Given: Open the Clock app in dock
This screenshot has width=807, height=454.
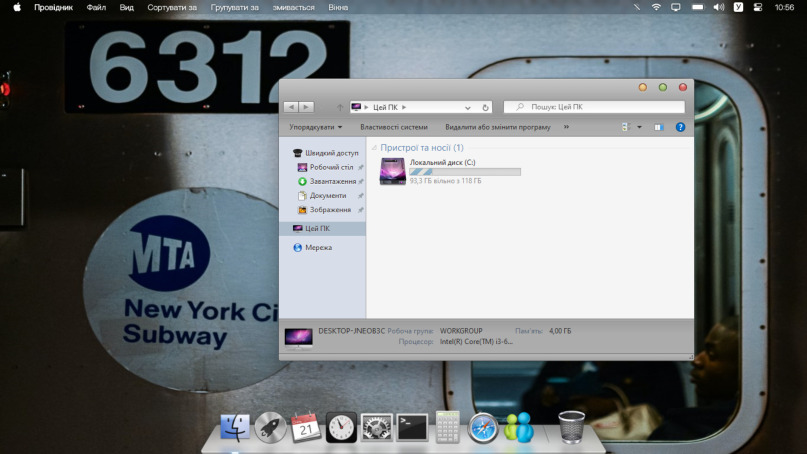Looking at the screenshot, I should coord(341,427).
